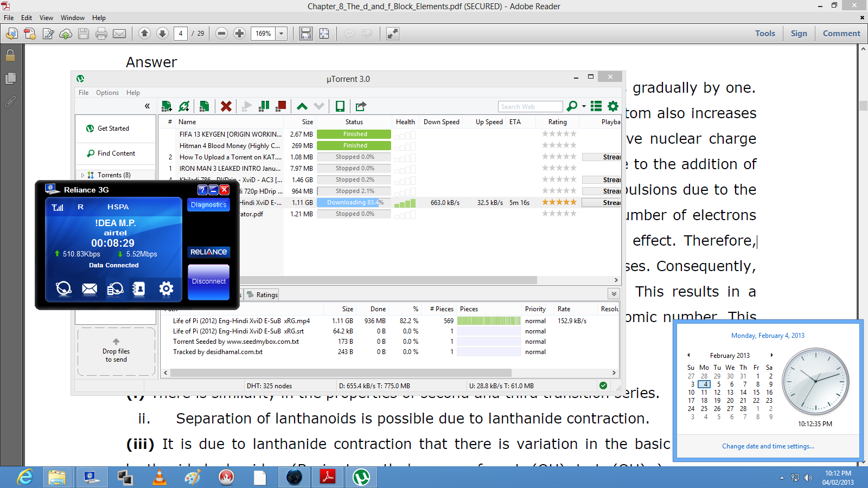Open the Options menu in µTorrent

(x=107, y=93)
